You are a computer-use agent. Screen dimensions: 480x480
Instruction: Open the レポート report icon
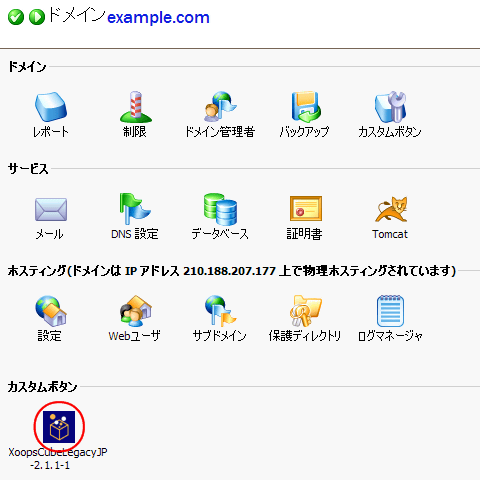[x=51, y=107]
